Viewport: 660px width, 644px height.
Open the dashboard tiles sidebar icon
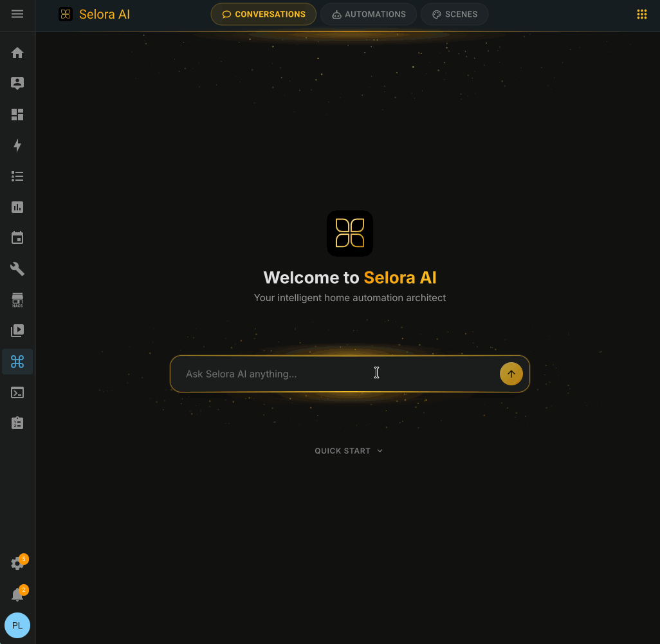point(17,115)
